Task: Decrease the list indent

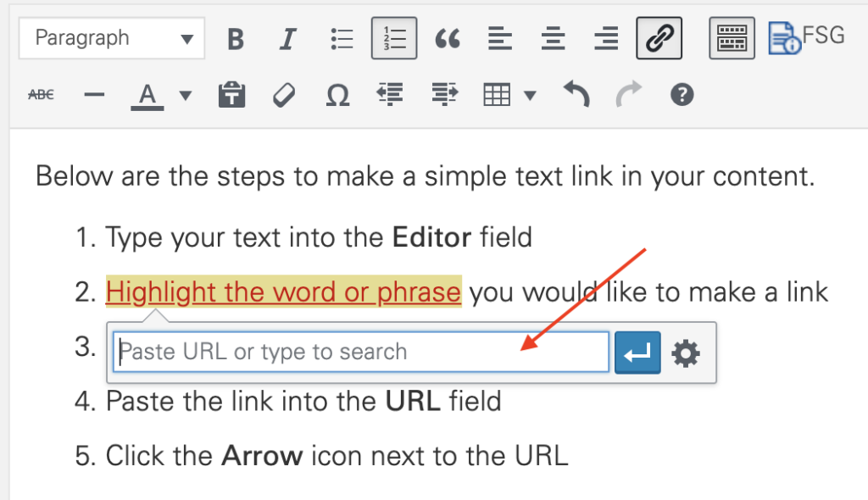Action: [390, 94]
